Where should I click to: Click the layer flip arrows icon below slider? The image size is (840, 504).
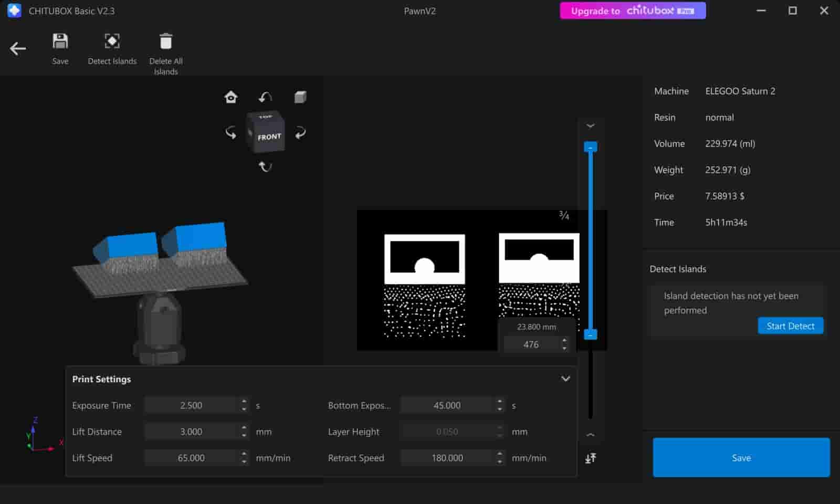tap(591, 458)
